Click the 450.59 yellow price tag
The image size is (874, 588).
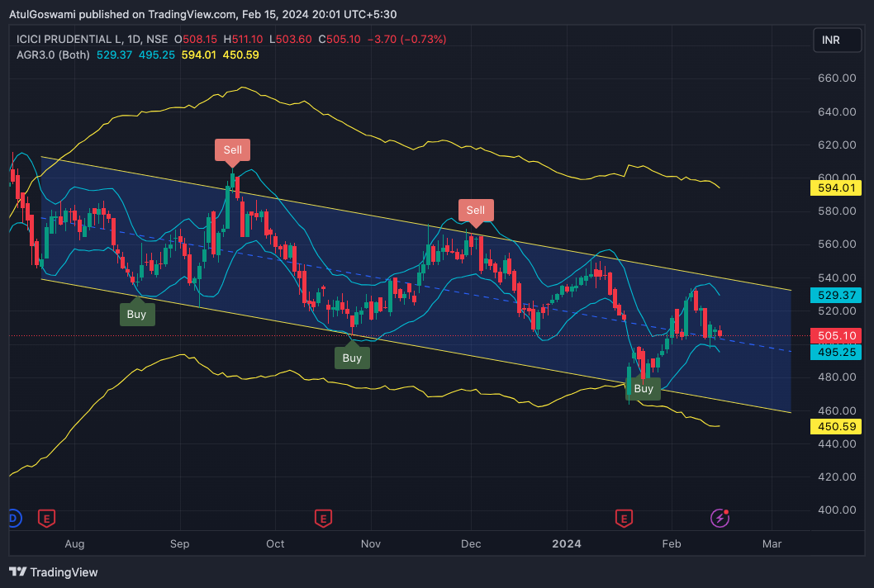(836, 426)
